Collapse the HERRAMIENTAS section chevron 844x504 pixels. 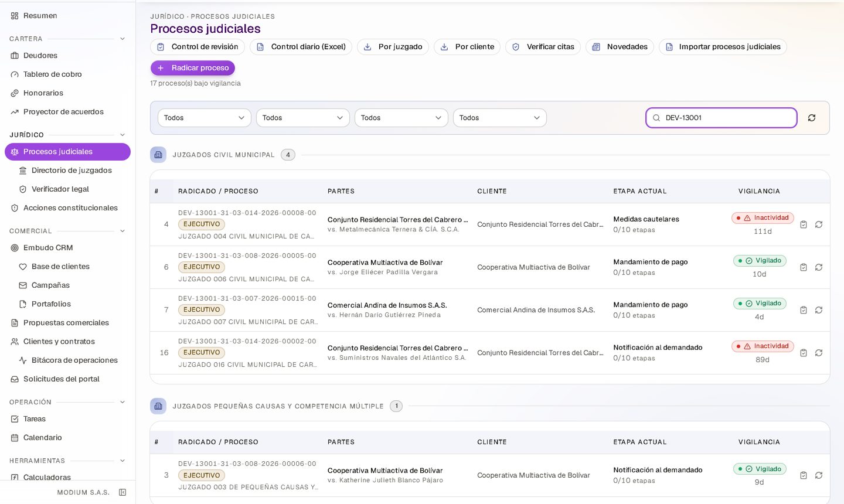click(x=122, y=461)
